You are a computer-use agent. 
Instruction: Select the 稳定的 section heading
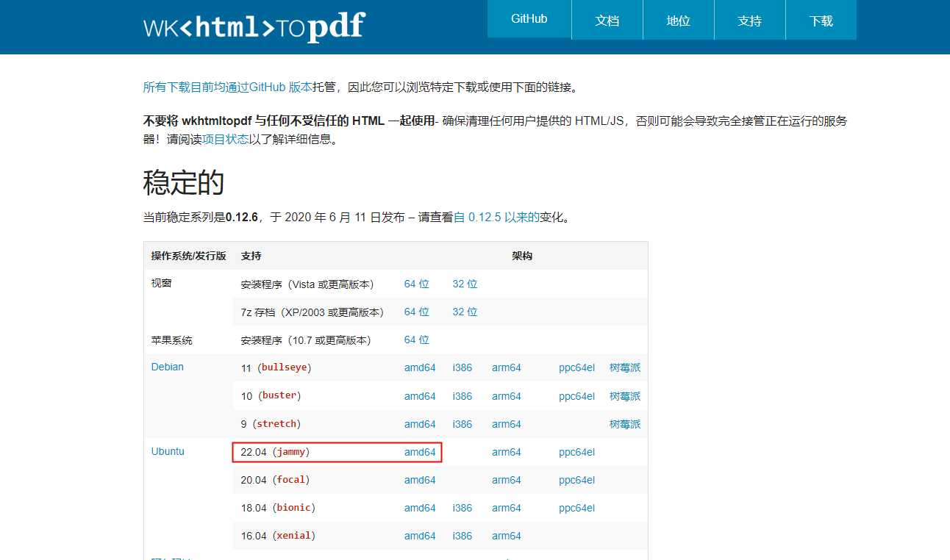coord(184,182)
